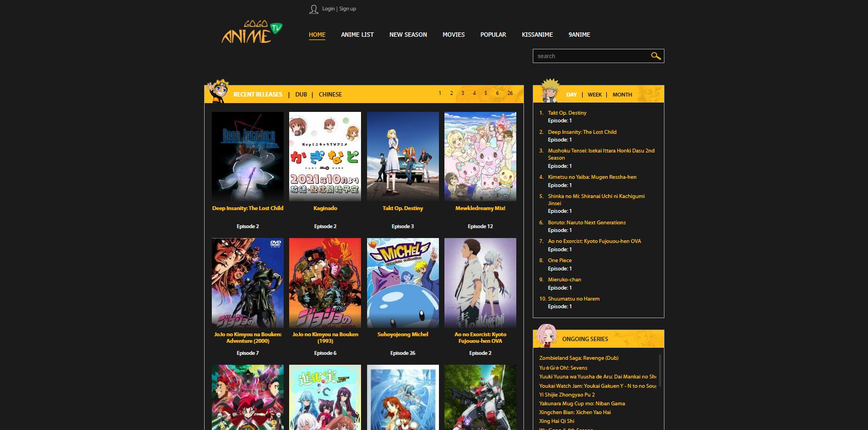
Task: Click the Sakura icon on Ongoing Series
Action: [546, 336]
